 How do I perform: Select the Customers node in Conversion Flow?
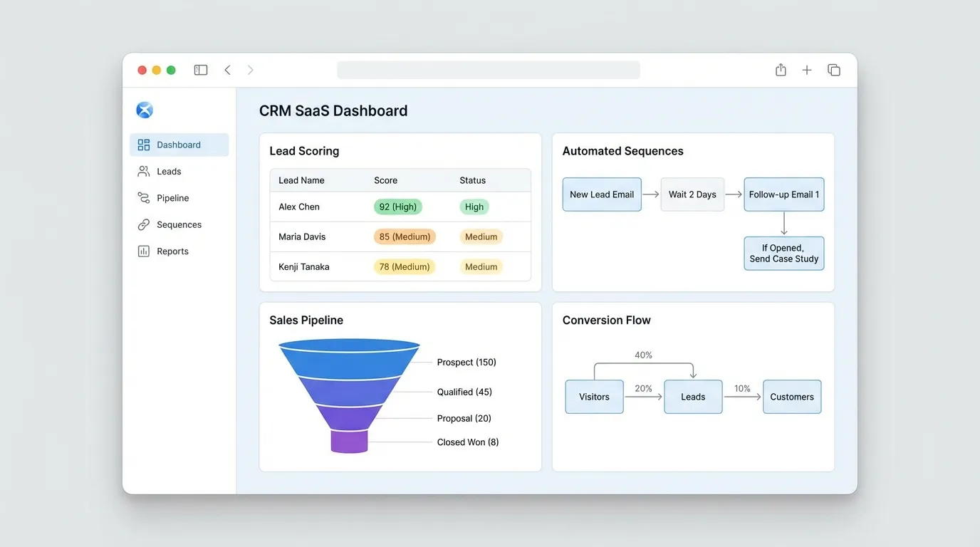[x=791, y=397]
